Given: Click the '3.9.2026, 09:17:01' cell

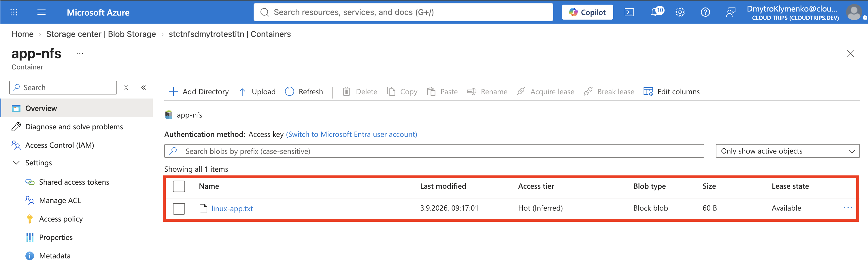Looking at the screenshot, I should (449, 208).
